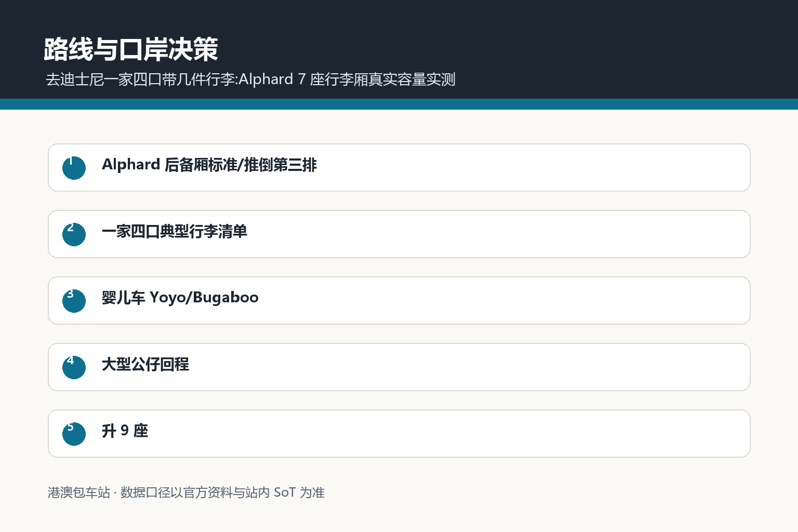Click the subtitle about Alphard 7 座行李厢

click(250, 79)
